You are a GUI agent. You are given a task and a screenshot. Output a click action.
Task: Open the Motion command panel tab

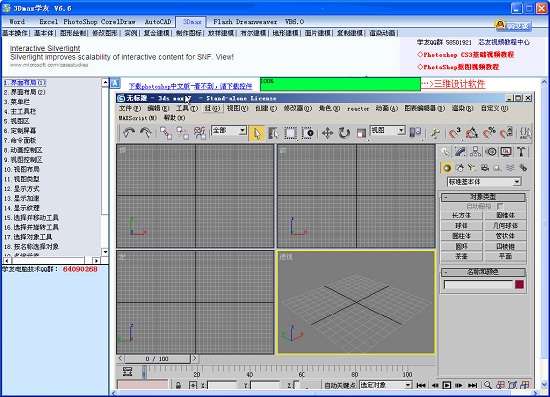coord(491,152)
